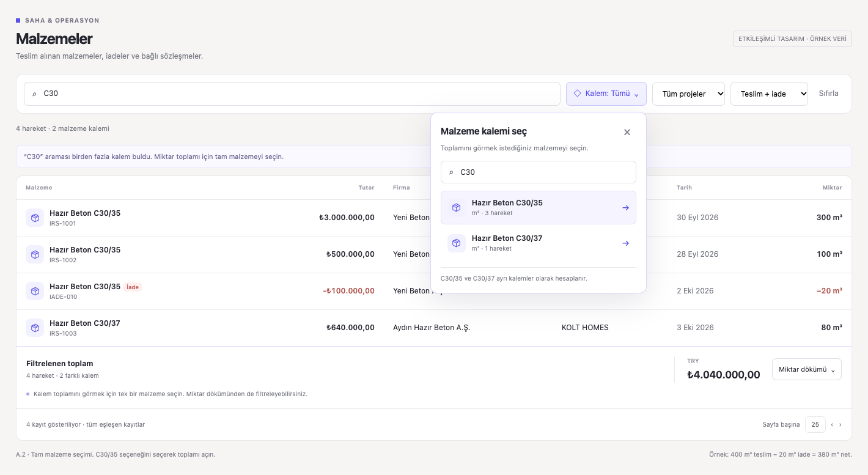Go to the next page arrow
The image size is (868, 475).
pos(840,424)
